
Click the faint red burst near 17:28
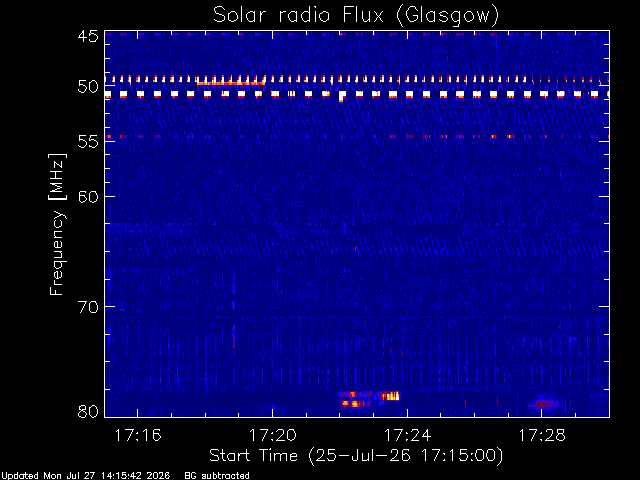(543, 404)
